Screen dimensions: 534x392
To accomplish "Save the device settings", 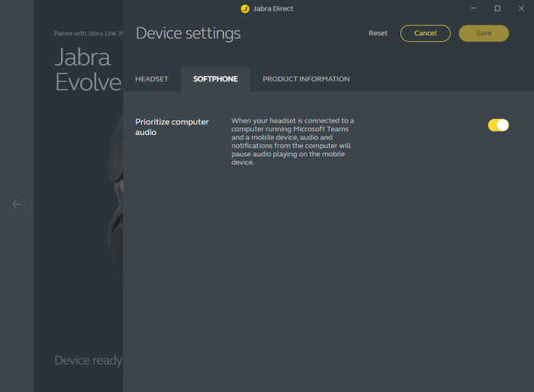I will (484, 34).
